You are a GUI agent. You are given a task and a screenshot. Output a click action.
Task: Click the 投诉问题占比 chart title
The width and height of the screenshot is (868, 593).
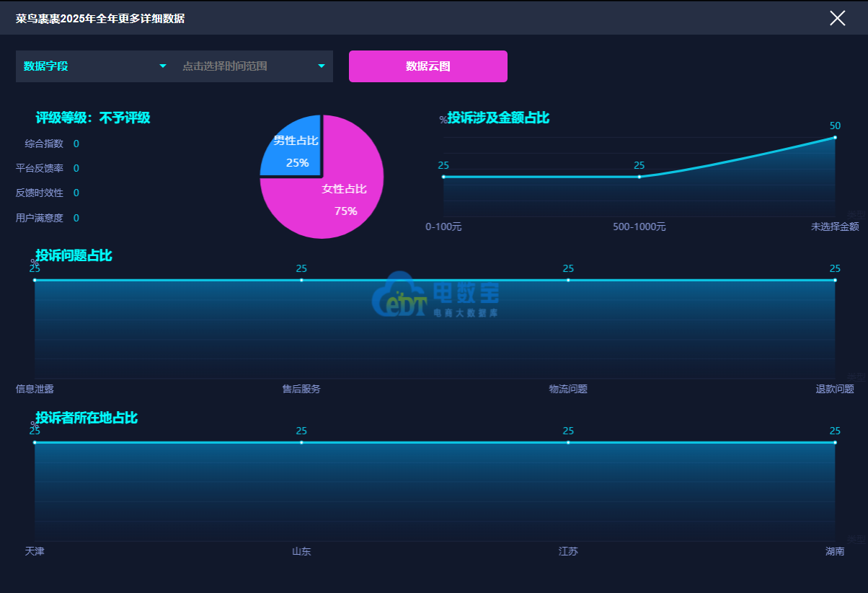pyautogui.click(x=74, y=255)
